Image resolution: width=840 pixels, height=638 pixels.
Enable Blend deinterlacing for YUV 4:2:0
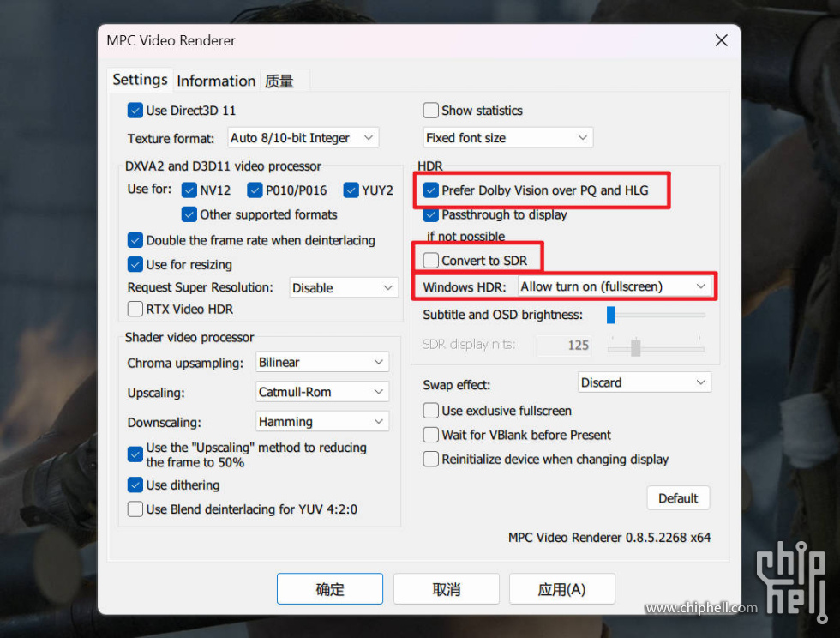[135, 509]
